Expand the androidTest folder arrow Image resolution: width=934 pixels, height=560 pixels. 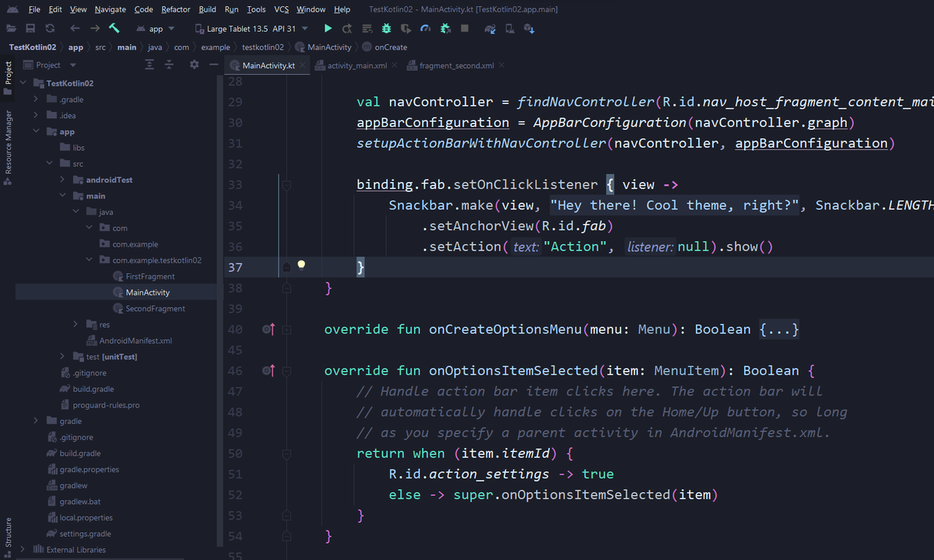tap(62, 180)
